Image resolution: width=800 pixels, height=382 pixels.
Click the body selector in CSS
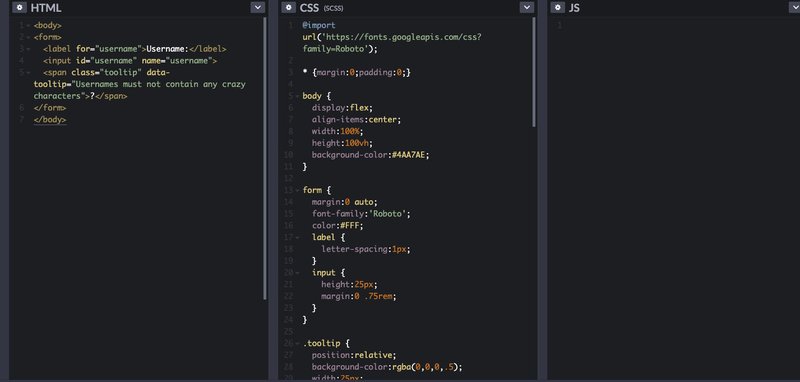[x=312, y=96]
